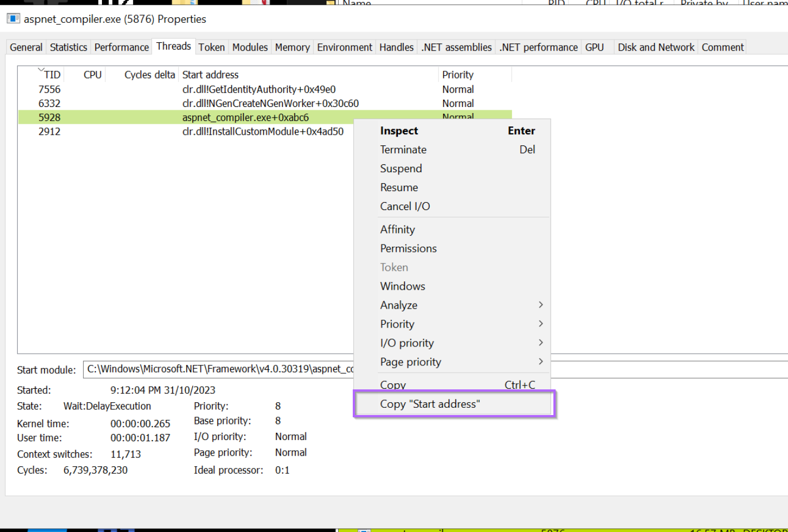Click the aspnet_compiler.exe window title icon

point(13,18)
